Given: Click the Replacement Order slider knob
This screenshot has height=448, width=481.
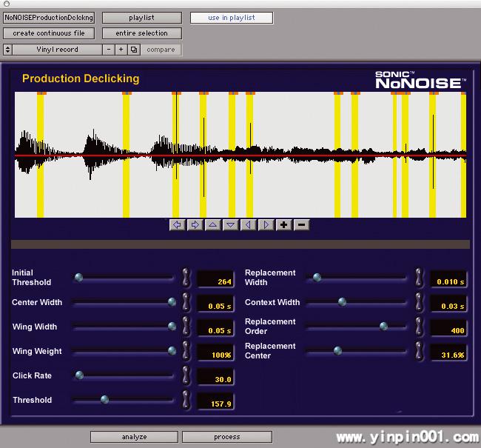Looking at the screenshot, I should tap(383, 326).
